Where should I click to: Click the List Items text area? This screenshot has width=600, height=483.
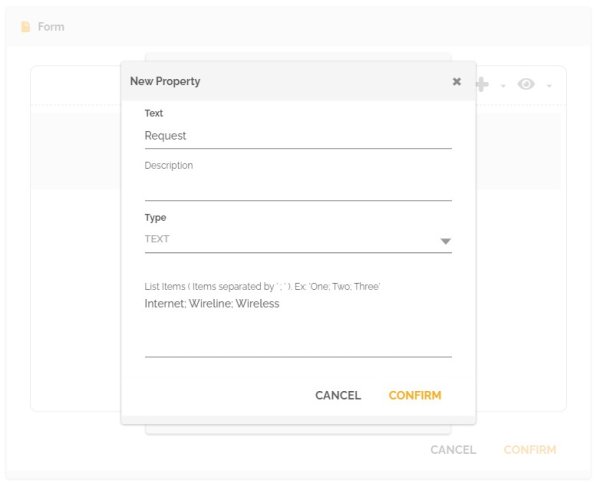pos(297,324)
